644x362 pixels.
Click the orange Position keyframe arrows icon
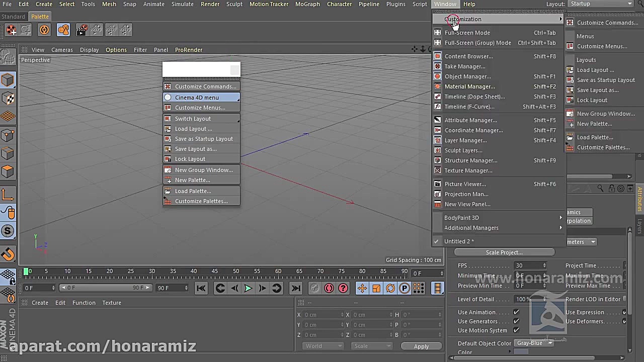[x=362, y=288]
